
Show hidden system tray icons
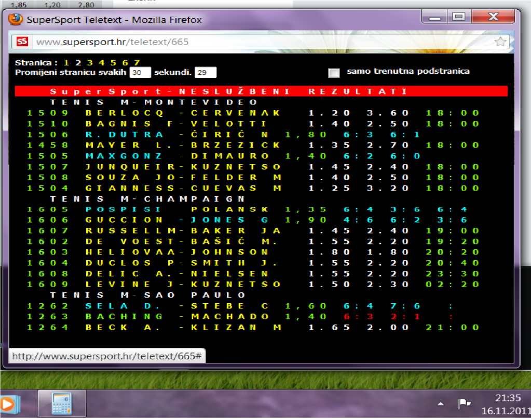pyautogui.click(x=441, y=403)
